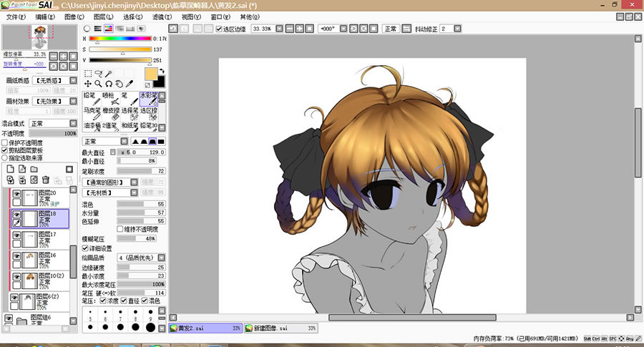Toggle 选区边缘 selection edge checkbox
The width and height of the screenshot is (644, 347).
[219, 29]
